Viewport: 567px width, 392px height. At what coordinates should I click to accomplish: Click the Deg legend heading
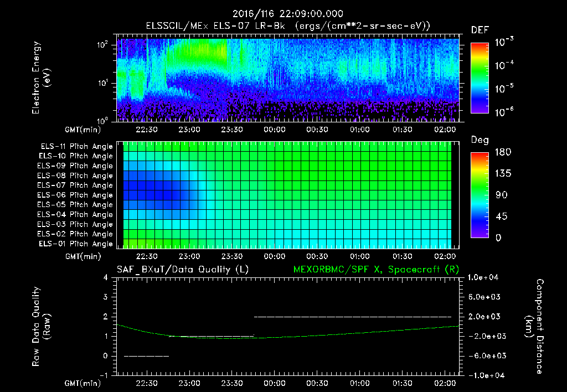480,140
